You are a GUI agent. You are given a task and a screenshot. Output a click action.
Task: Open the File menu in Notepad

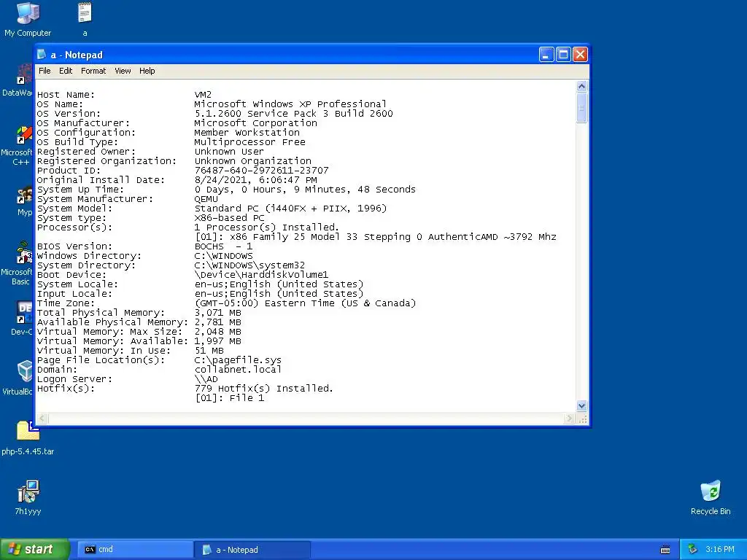[x=44, y=71]
